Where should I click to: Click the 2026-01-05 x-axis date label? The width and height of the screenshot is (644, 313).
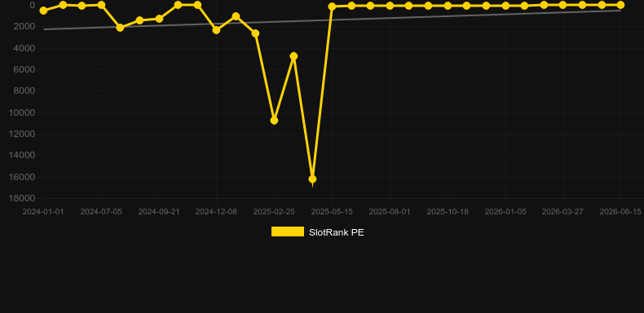click(x=505, y=212)
